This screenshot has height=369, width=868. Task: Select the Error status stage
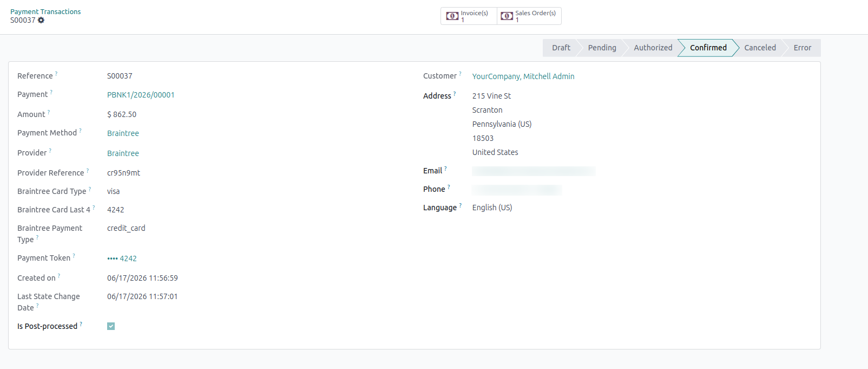click(x=802, y=48)
